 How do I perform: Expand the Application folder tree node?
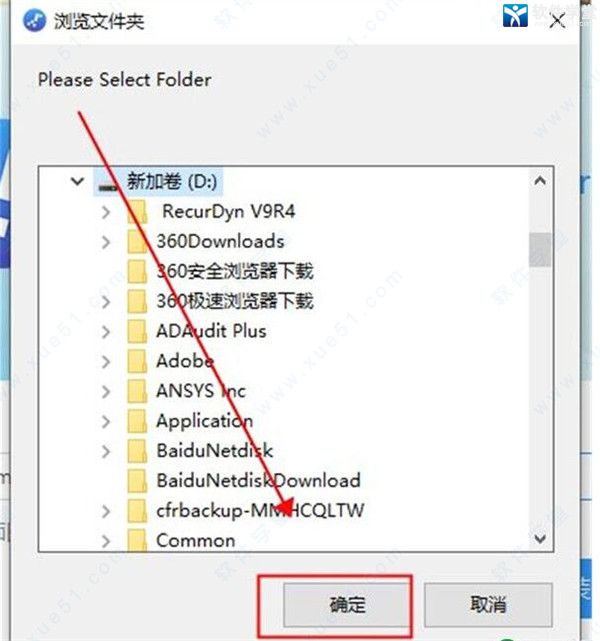tap(106, 421)
